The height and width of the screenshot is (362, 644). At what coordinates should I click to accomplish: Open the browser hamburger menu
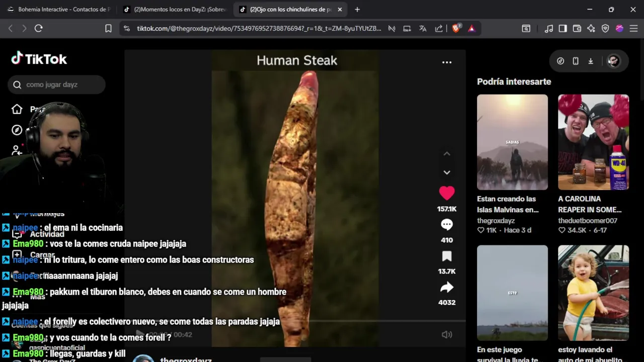[x=633, y=29]
